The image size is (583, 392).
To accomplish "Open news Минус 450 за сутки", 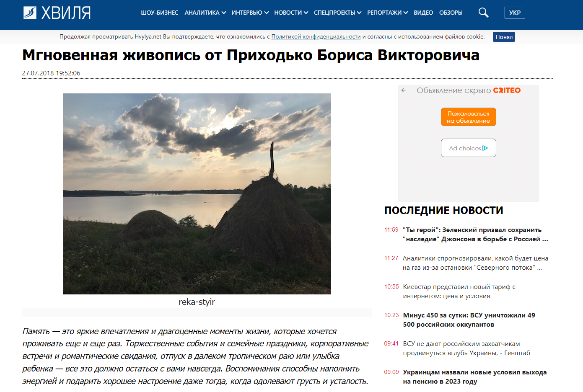I will pos(469,320).
